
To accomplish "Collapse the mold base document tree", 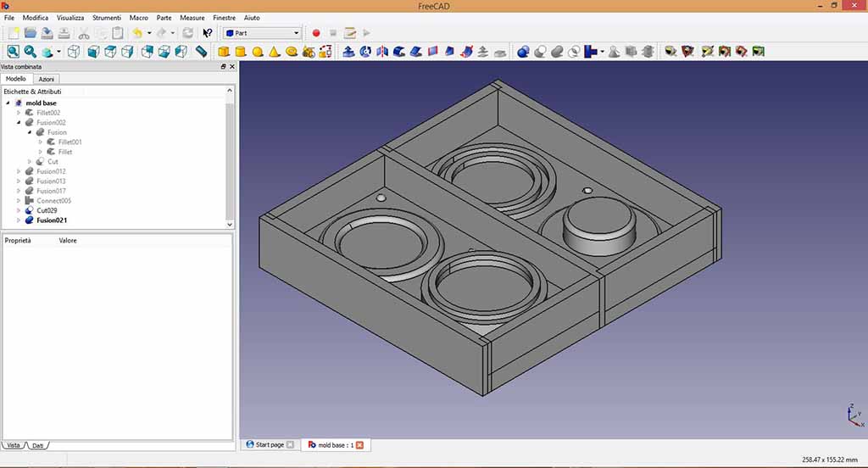I will click(x=8, y=103).
